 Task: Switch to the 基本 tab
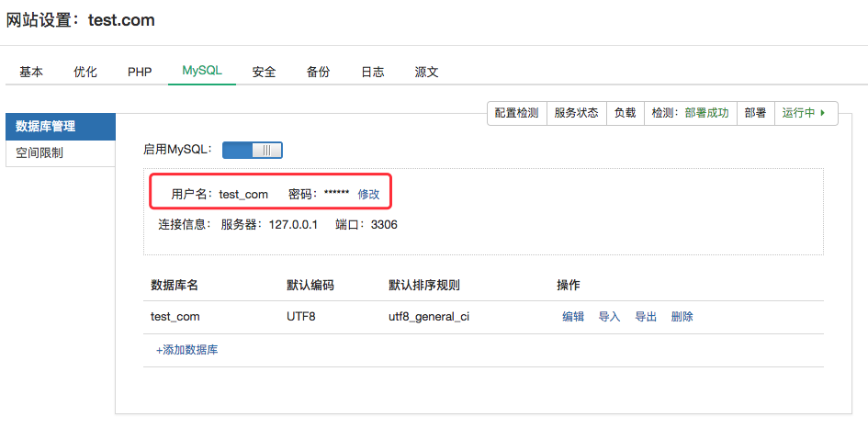[31, 72]
